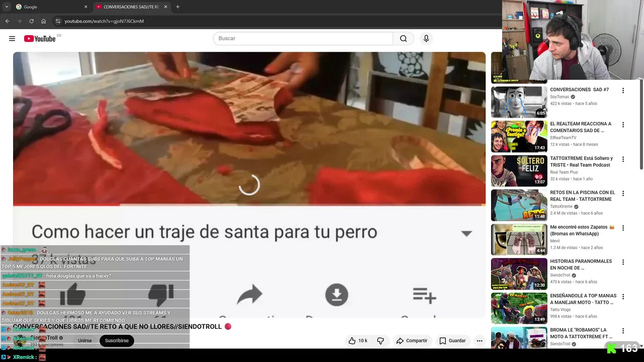Open browser home page

point(43,21)
